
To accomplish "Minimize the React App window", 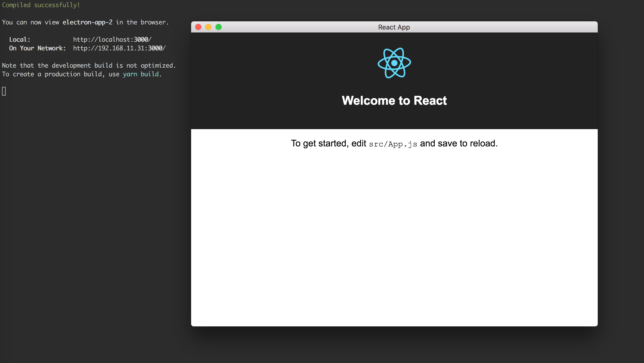I will [x=208, y=27].
